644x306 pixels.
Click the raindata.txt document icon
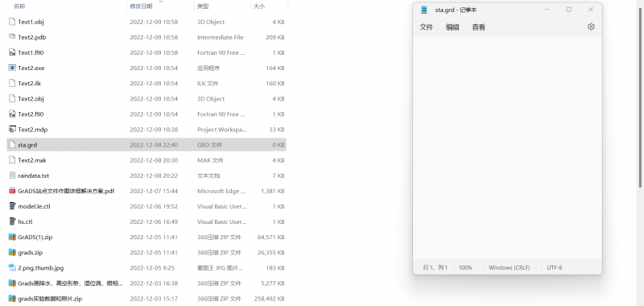[12, 176]
